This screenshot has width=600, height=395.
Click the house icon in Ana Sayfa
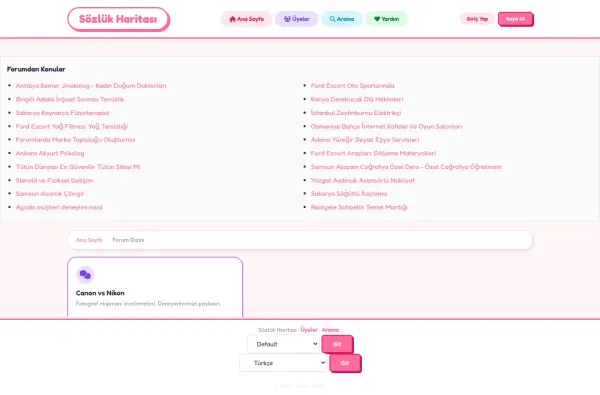(x=232, y=19)
